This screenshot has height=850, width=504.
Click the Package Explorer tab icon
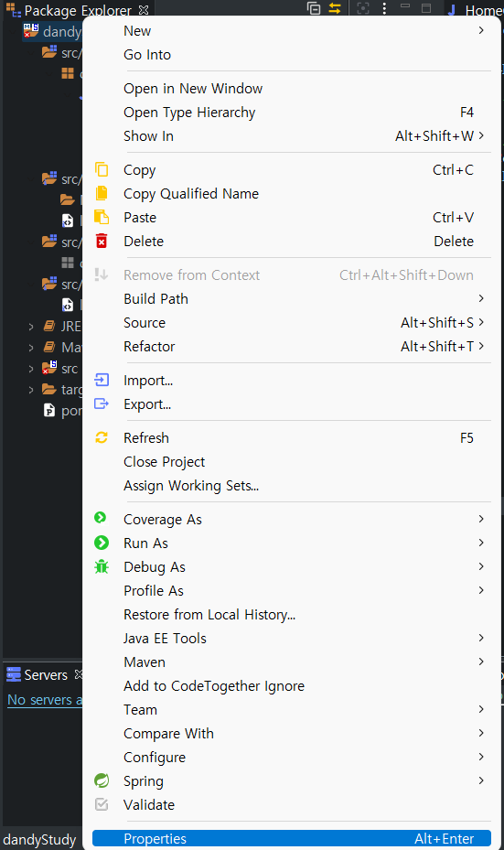click(14, 9)
